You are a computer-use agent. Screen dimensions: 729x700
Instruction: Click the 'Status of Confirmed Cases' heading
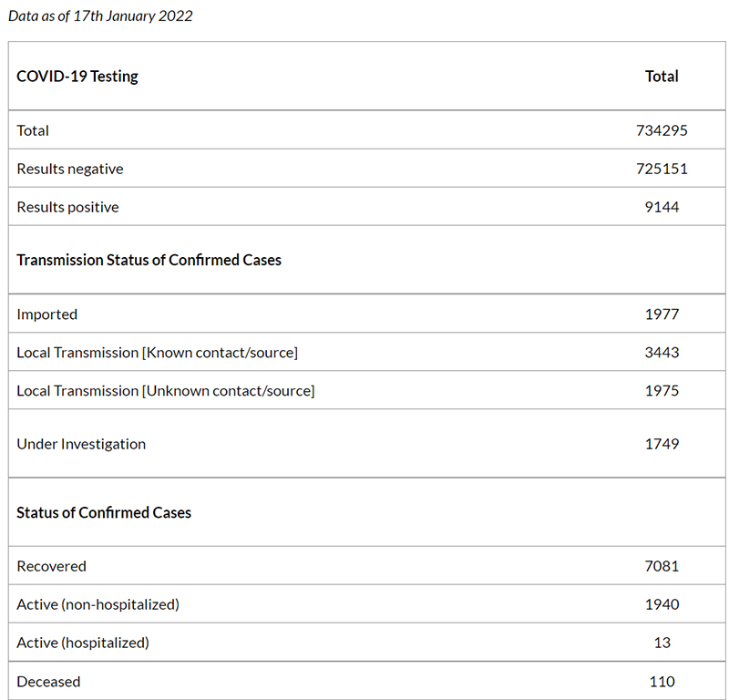(104, 512)
